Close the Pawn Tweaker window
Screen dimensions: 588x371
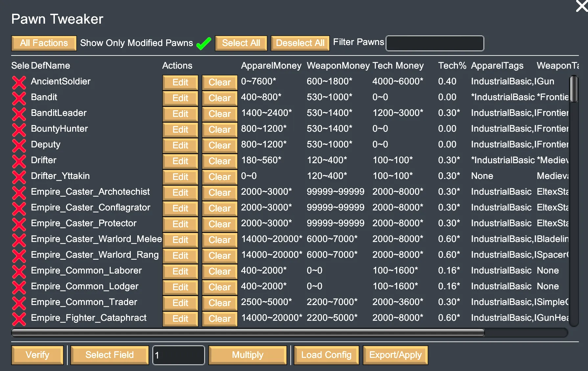point(581,6)
